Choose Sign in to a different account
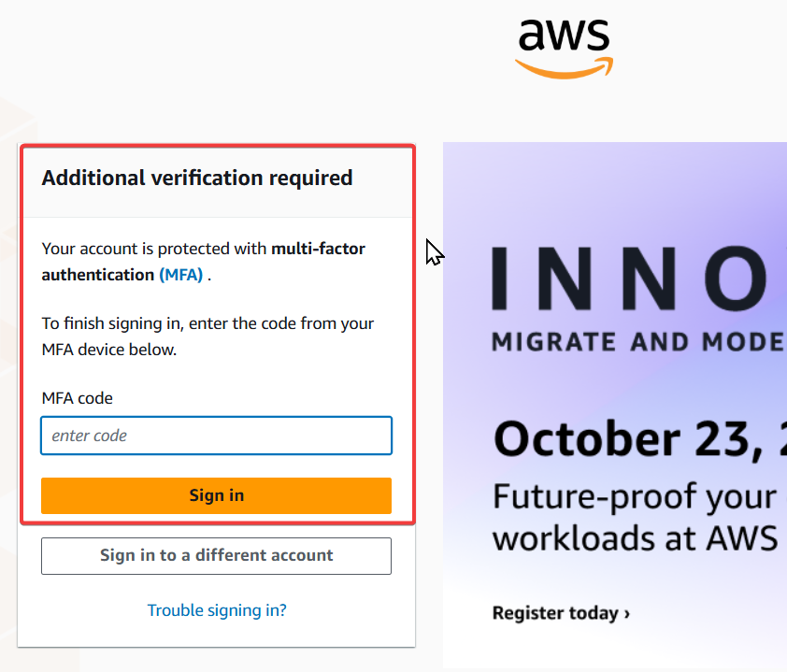Image resolution: width=787 pixels, height=672 pixels. pos(216,555)
